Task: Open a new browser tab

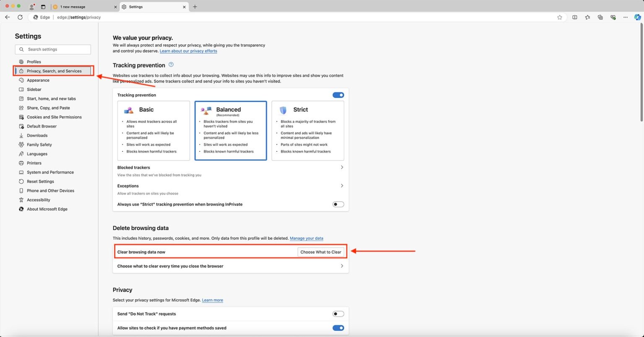Action: tap(195, 7)
